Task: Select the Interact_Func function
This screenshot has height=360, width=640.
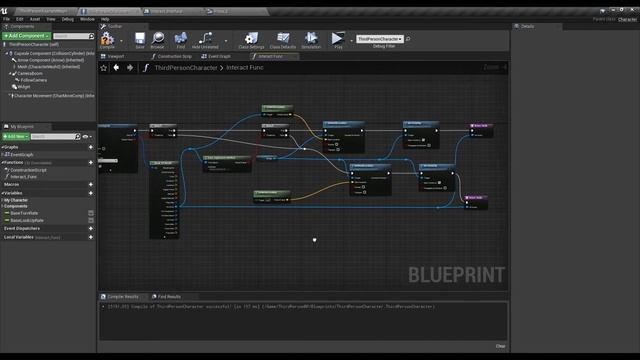Action: [24, 177]
